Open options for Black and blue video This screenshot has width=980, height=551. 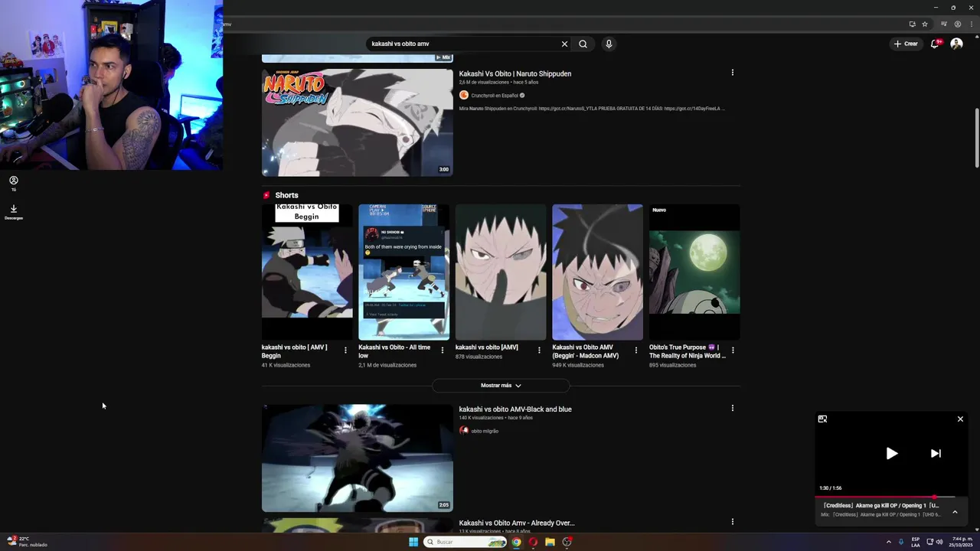coord(733,409)
